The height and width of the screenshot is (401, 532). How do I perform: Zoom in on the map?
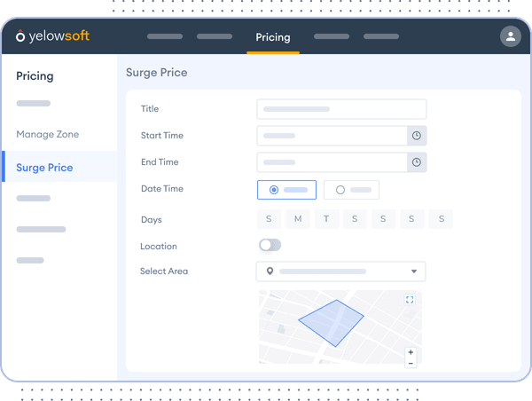pyautogui.click(x=411, y=352)
